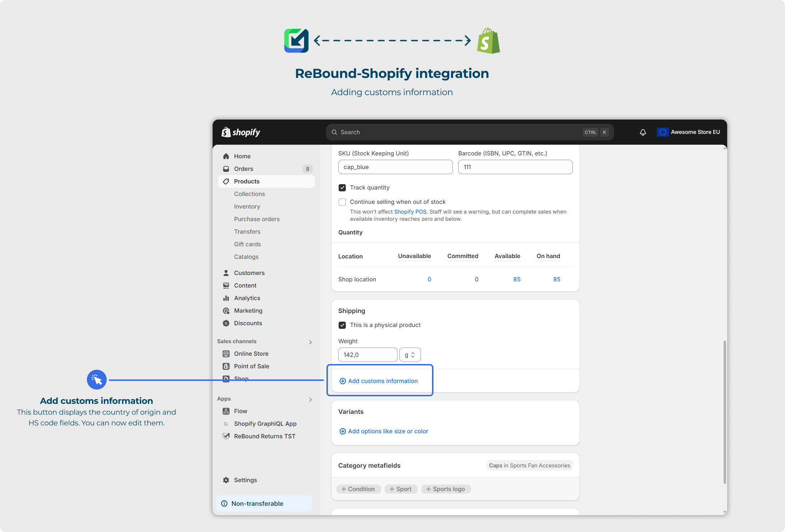Click plus icon beside Add options like size
Image resolution: width=785 pixels, height=532 pixels.
(x=343, y=431)
